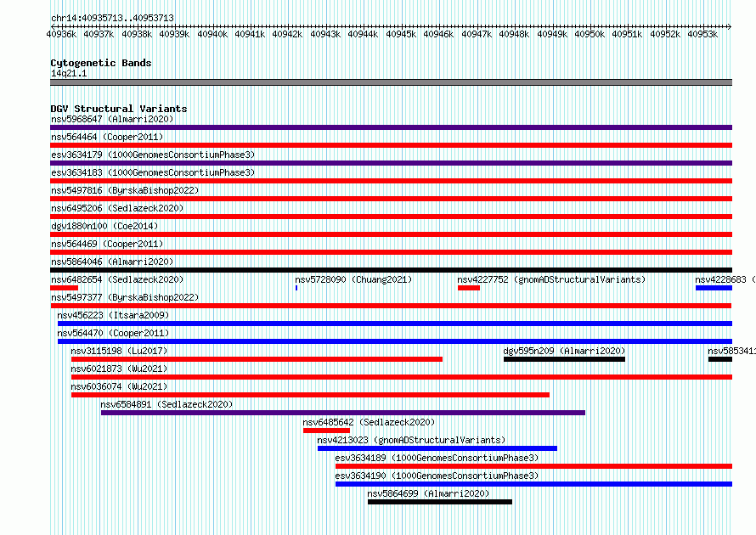Click nsv4227752 (gnomADStructuralVariants) label
Image resolution: width=756 pixels, height=535 pixels.
tap(551, 279)
